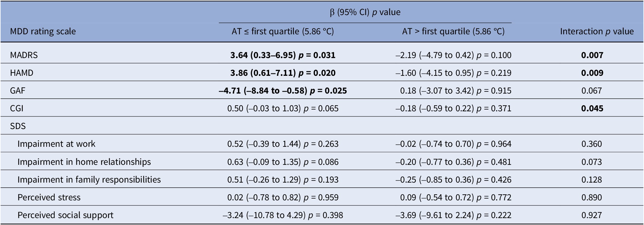The width and height of the screenshot is (644, 225).
Task: Click the AT ≤ first quartile column header
Action: click(283, 32)
